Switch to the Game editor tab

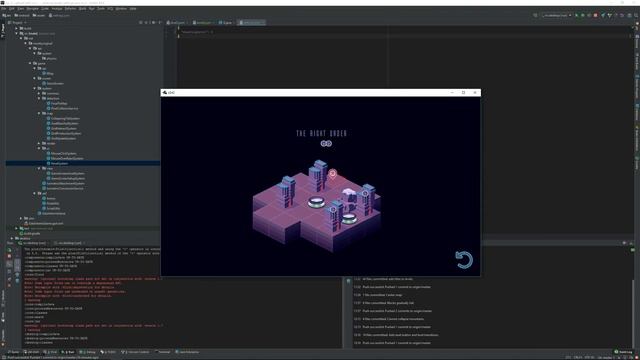coord(226,22)
